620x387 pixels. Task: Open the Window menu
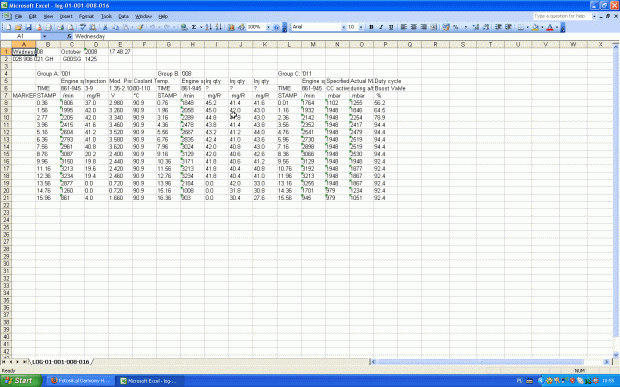143,17
